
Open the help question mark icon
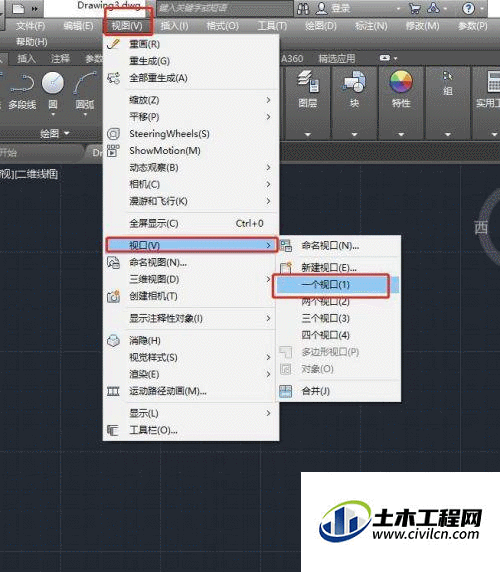(x=468, y=8)
